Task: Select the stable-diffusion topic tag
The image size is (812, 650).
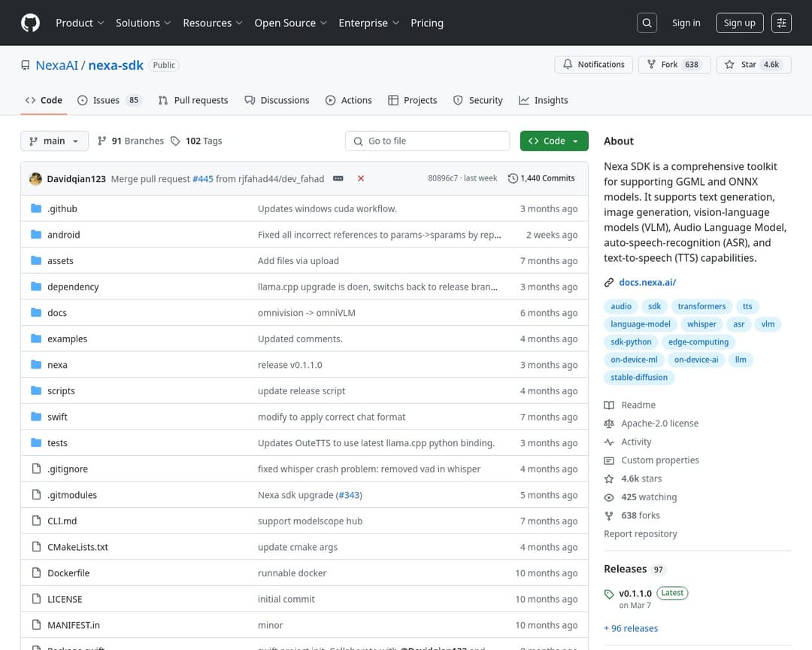Action: pyautogui.click(x=639, y=378)
